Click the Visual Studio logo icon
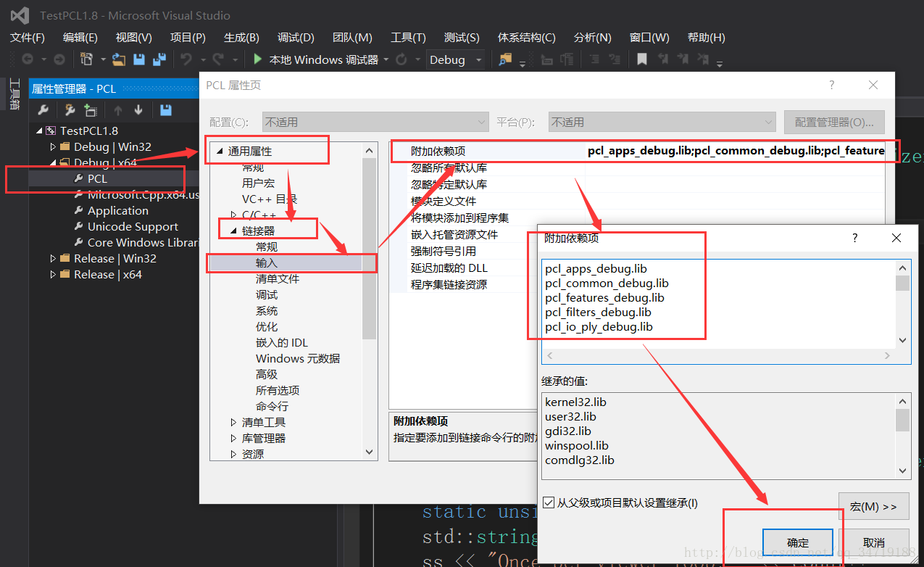924x567 pixels. pos(20,15)
